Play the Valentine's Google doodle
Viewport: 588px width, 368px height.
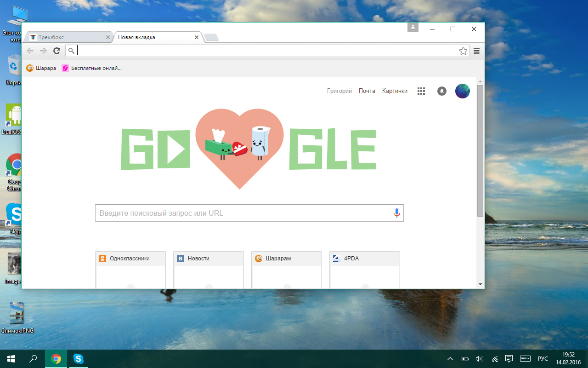[249, 149]
